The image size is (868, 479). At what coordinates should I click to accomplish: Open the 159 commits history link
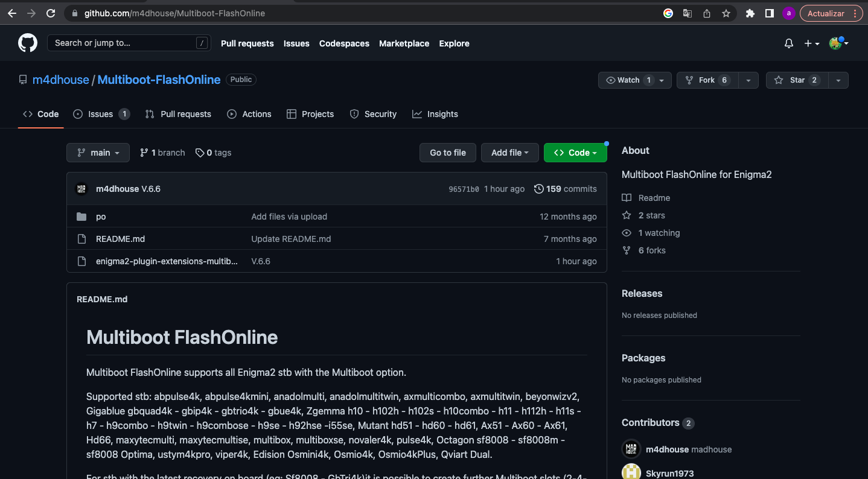point(566,189)
